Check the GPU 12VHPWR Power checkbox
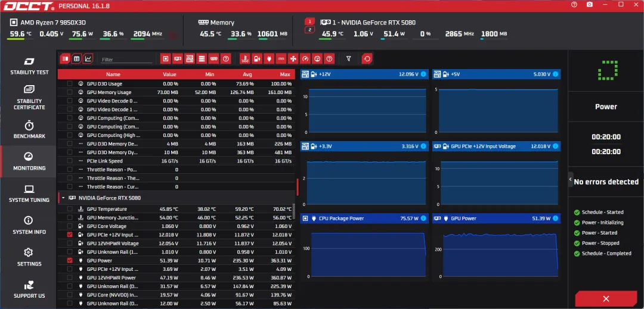644x309 pixels. point(70,278)
